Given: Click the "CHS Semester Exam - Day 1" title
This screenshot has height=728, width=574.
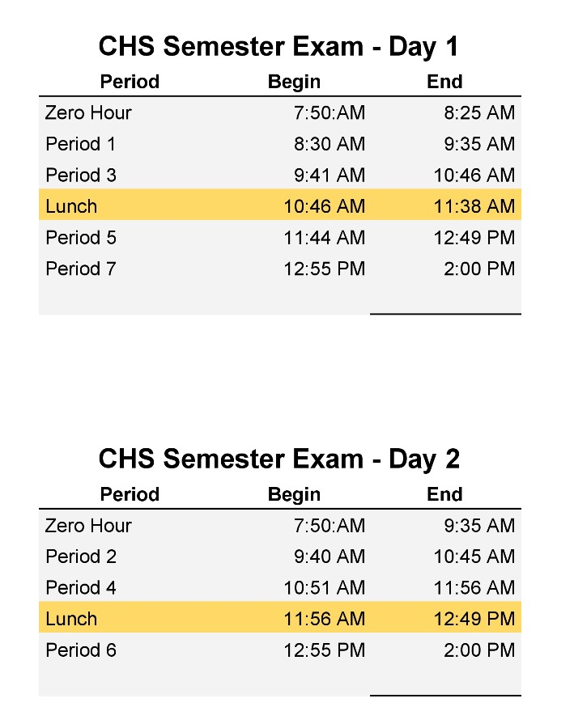Looking at the screenshot, I should click(x=278, y=47).
